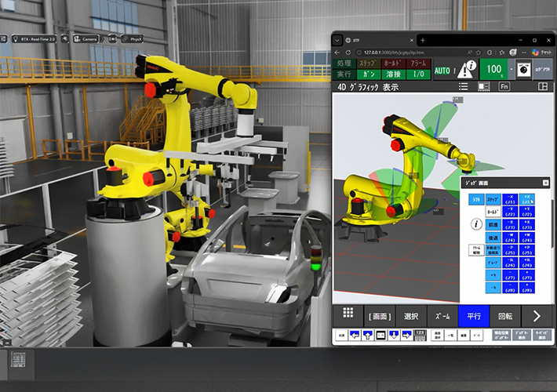Click the +Z (J3) jog button
Viewport: 557px width, 392px height.
527,224
